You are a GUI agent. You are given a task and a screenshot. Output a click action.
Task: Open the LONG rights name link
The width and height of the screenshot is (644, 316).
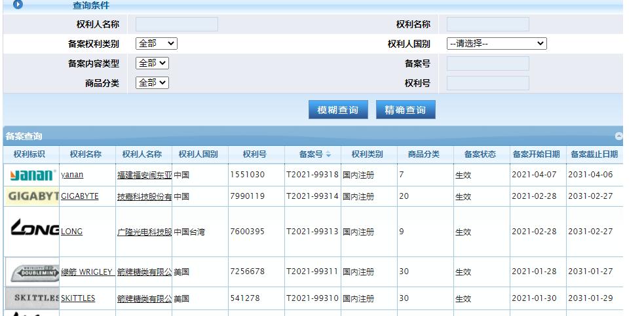click(72, 232)
